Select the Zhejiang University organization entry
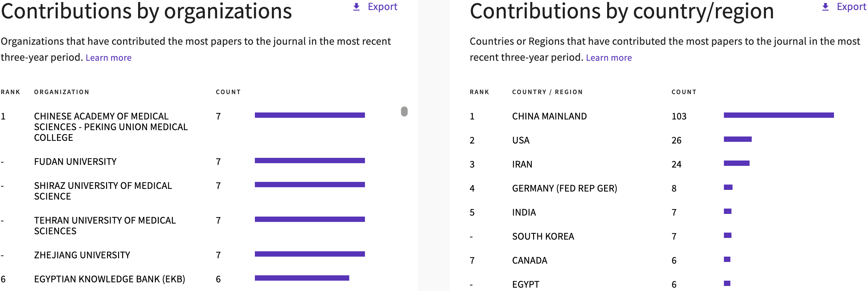The height and width of the screenshot is (291, 868). 82,255
